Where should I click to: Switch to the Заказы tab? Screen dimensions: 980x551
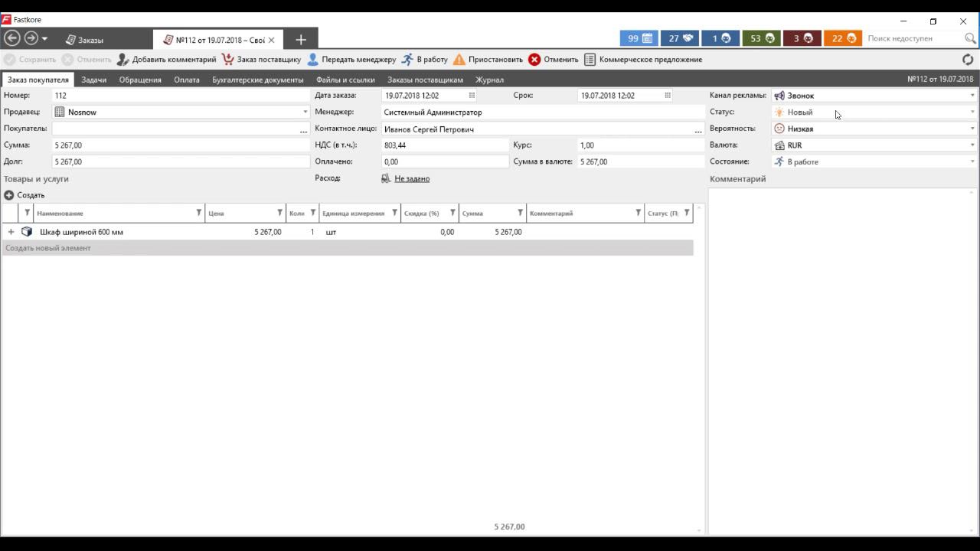point(84,40)
